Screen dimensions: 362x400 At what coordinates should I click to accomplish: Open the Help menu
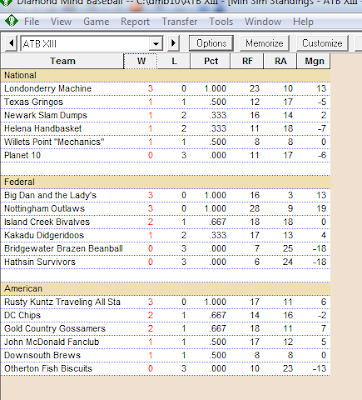coord(303,22)
